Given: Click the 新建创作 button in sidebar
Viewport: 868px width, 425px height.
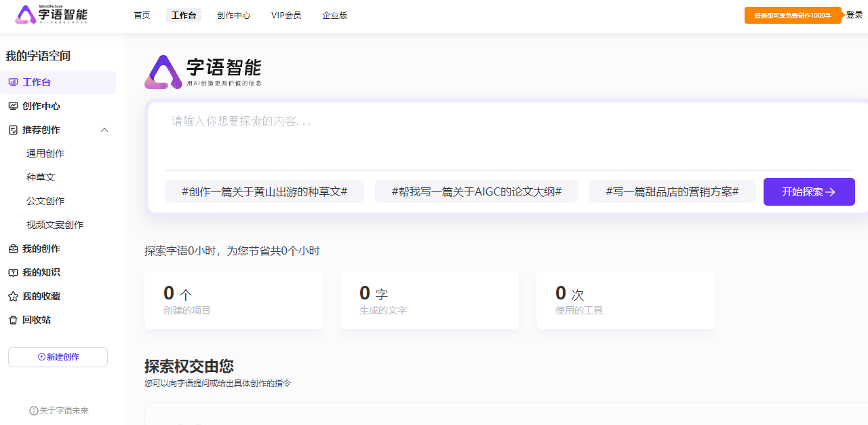Looking at the screenshot, I should [58, 357].
